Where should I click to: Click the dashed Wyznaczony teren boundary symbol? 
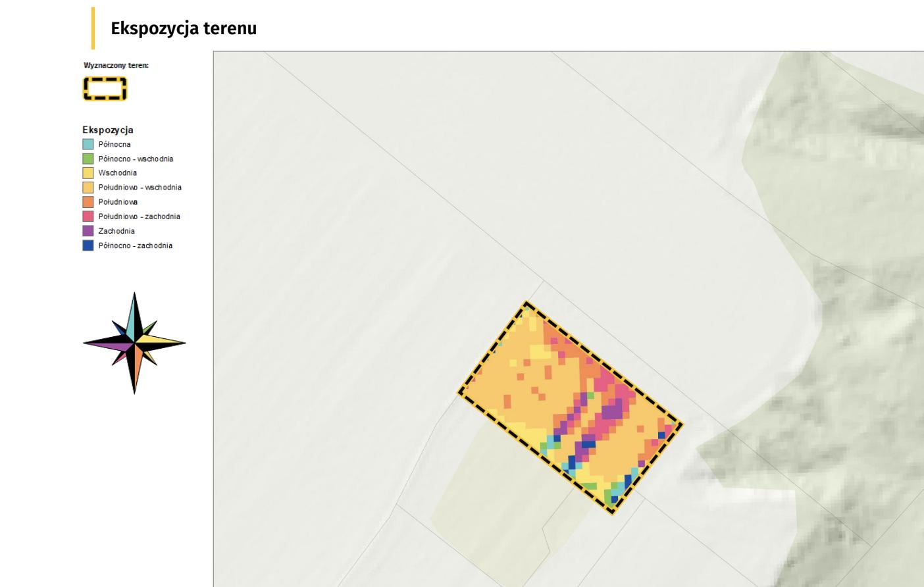tap(105, 89)
